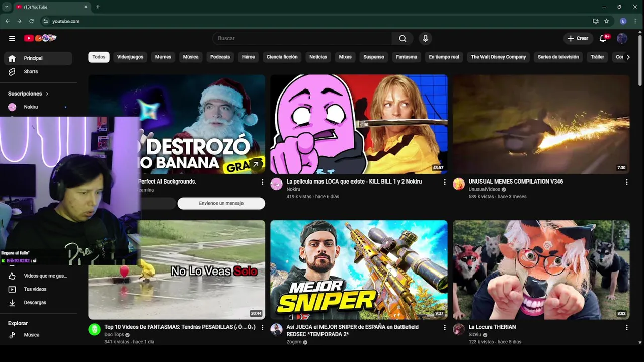The width and height of the screenshot is (644, 362).
Task: Open the account avatar menu
Action: tap(622, 38)
